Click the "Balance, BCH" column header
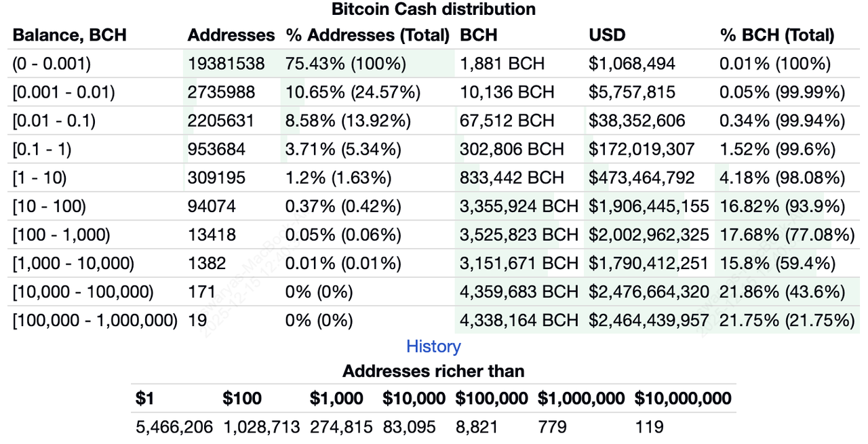Viewport: 868px width, 444px height. coord(70,35)
